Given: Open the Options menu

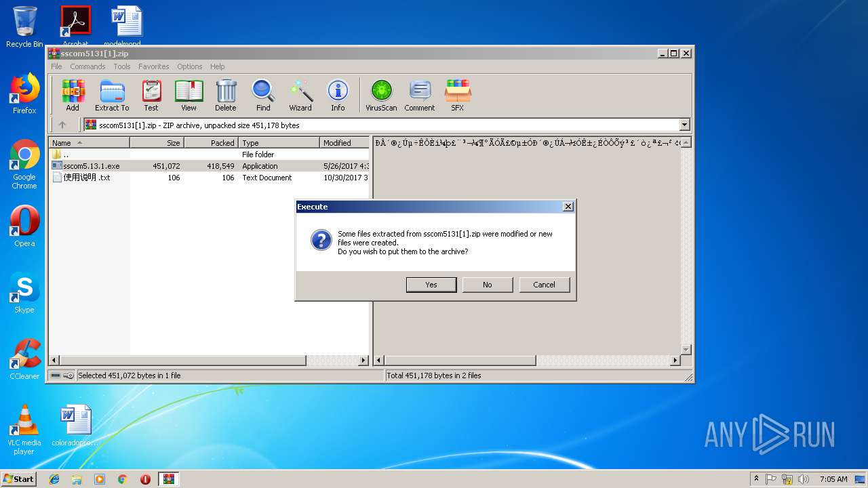Looking at the screenshot, I should [x=190, y=66].
